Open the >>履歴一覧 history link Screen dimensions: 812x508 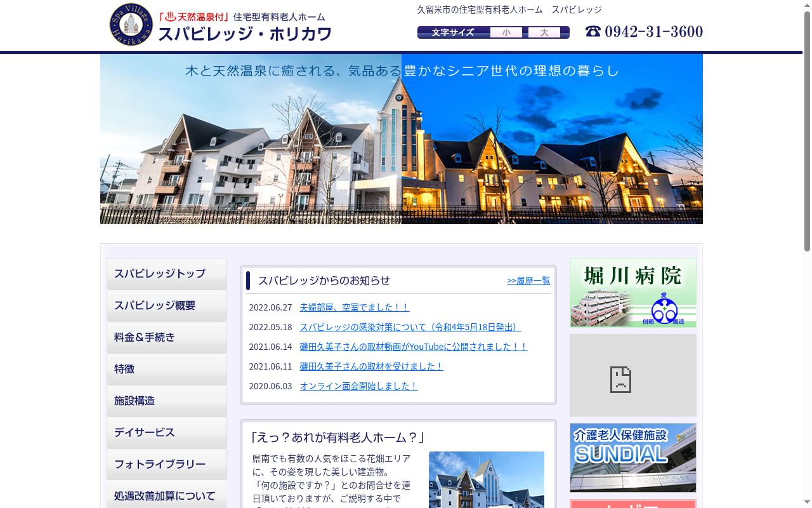point(528,281)
